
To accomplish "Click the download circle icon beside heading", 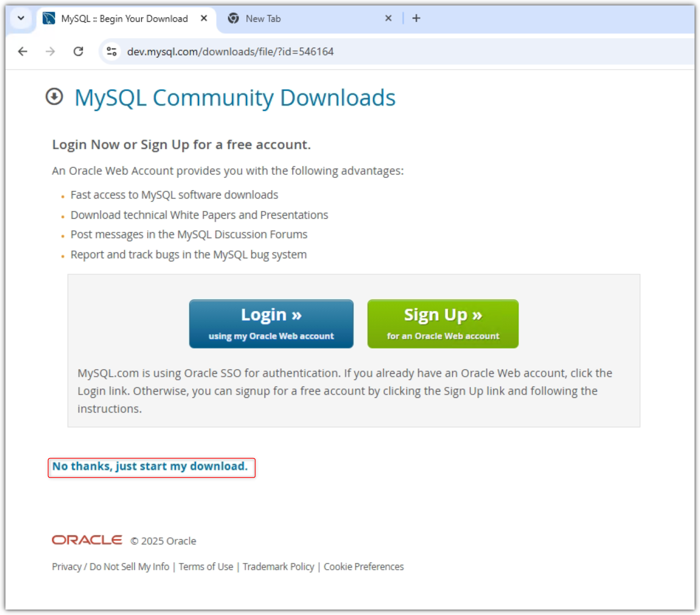I will pyautogui.click(x=54, y=97).
